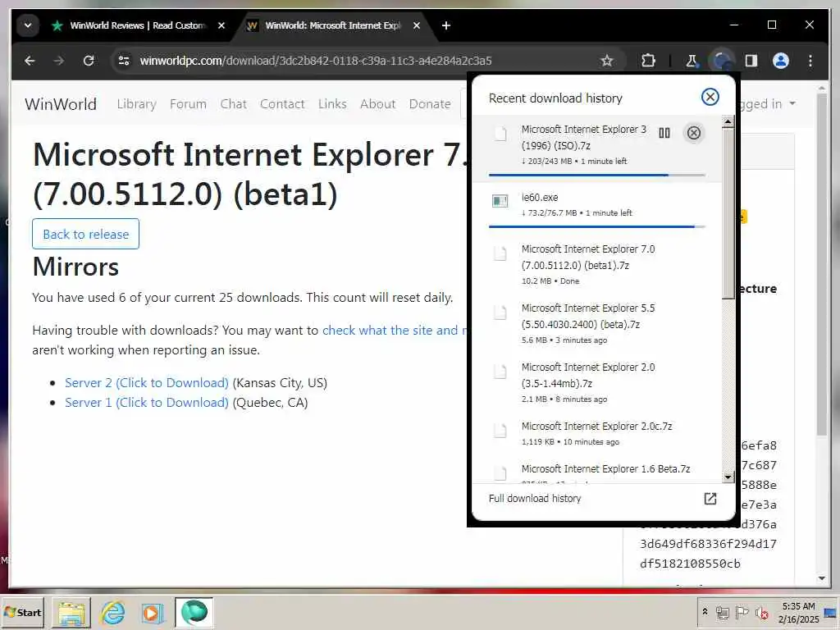Click the downloads progress toolbar icon
Viewport: 840px width, 630px height.
[x=721, y=61]
